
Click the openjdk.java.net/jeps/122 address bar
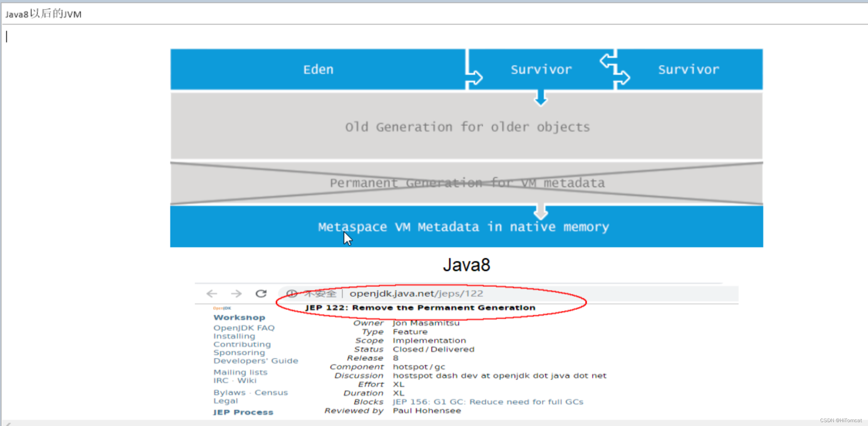pyautogui.click(x=416, y=294)
